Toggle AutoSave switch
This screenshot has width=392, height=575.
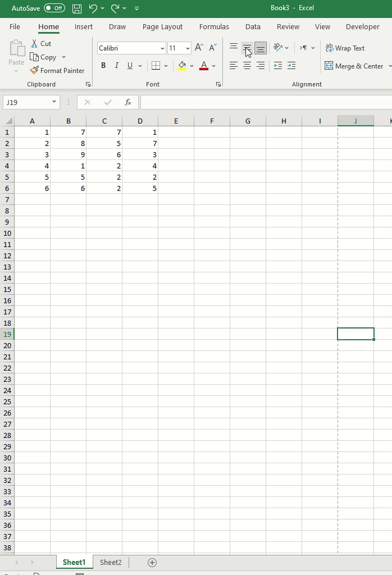click(54, 8)
